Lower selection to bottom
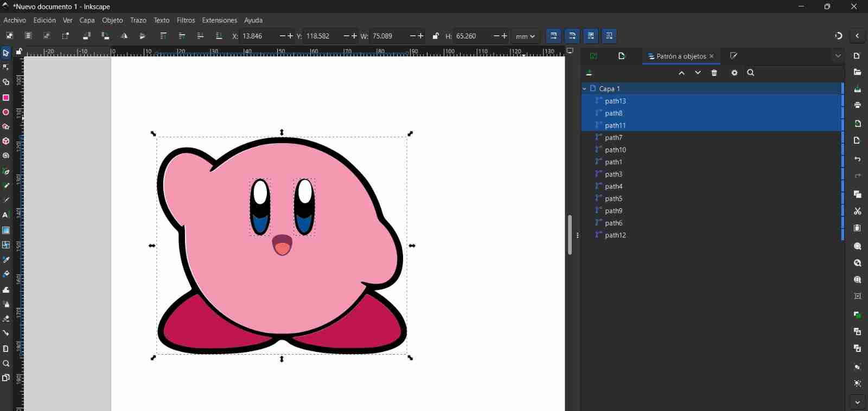868x411 pixels. [219, 36]
